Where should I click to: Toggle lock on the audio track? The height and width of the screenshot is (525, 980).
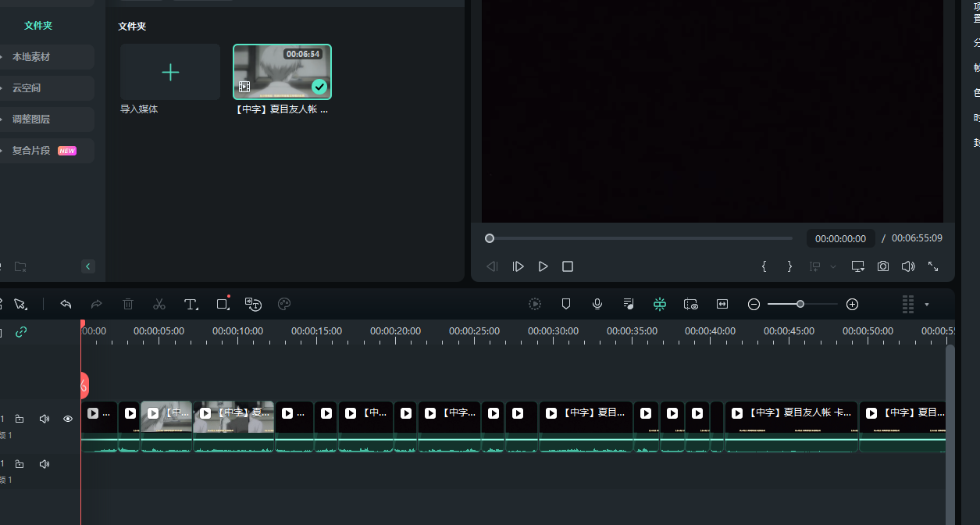pyautogui.click(x=20, y=464)
